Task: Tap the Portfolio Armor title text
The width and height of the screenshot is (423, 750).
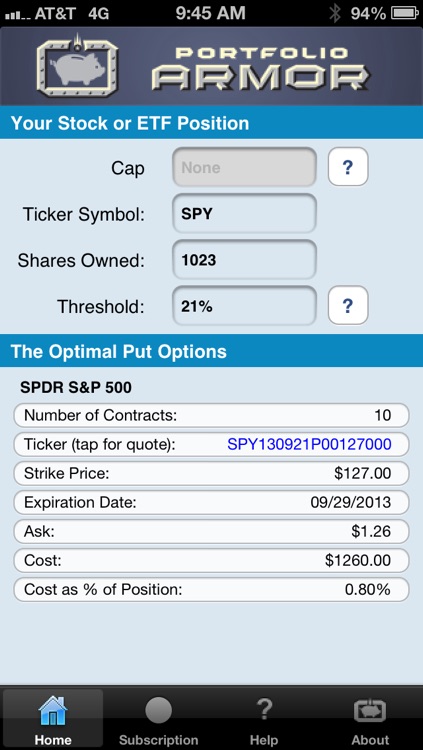Action: (x=262, y=68)
